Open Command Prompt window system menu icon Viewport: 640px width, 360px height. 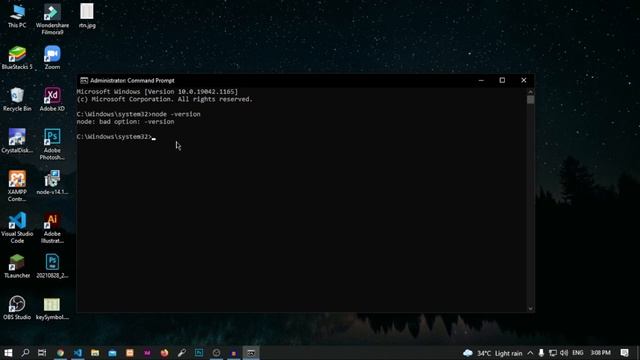click(84, 80)
